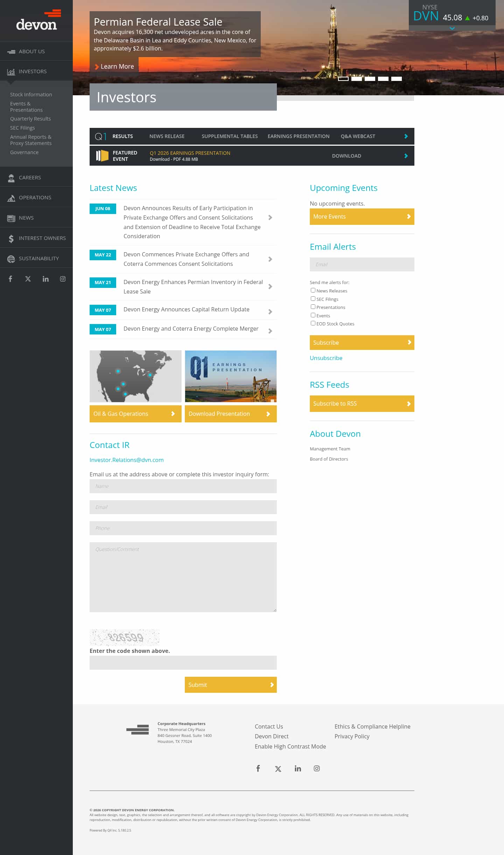Viewport: 504px width, 855px height.
Task: Open Facebook icon in the footer
Action: pyautogui.click(x=258, y=768)
